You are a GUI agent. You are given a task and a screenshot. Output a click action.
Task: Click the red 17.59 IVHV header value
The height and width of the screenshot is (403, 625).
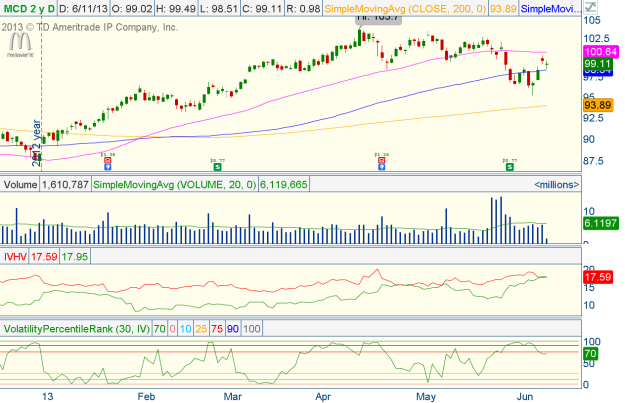coord(44,256)
